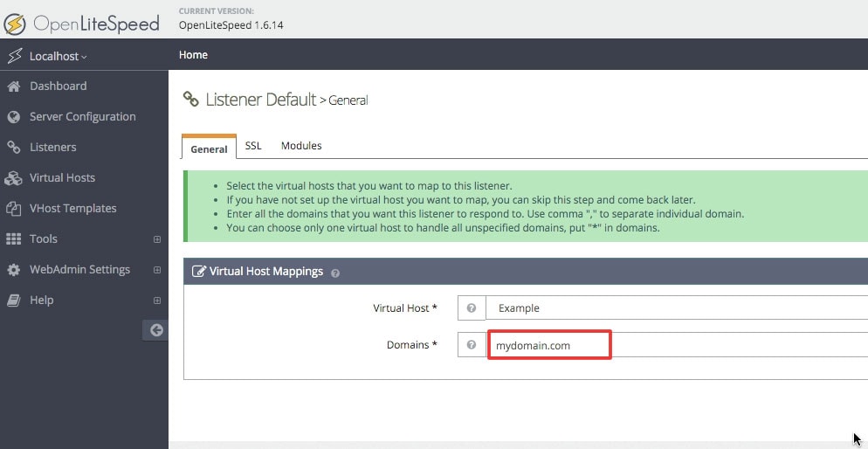The image size is (868, 449).
Task: Expand the Help submenu plus icon
Action: (157, 300)
